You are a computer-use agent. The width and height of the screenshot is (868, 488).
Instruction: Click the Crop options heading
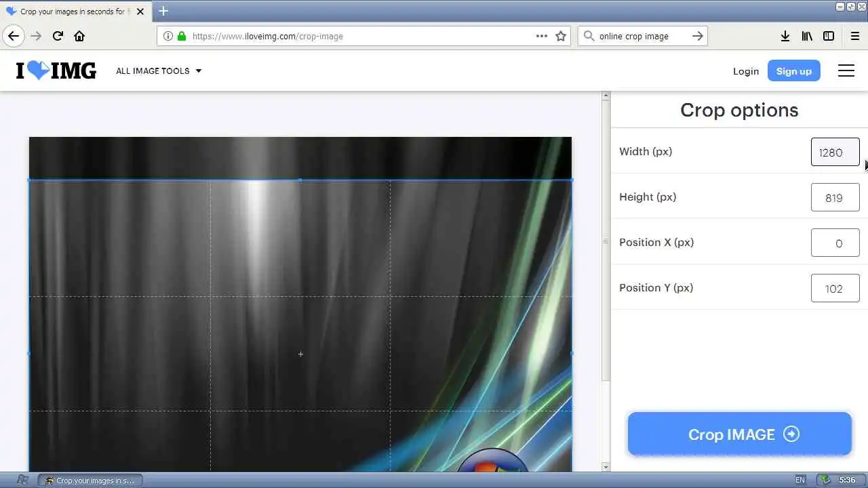[739, 110]
